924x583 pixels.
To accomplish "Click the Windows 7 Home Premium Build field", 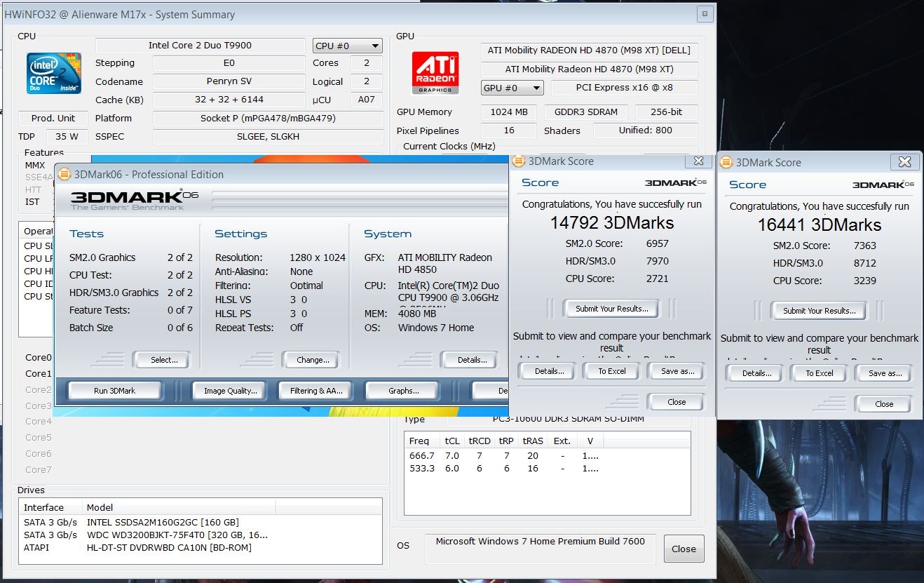I will 540,548.
